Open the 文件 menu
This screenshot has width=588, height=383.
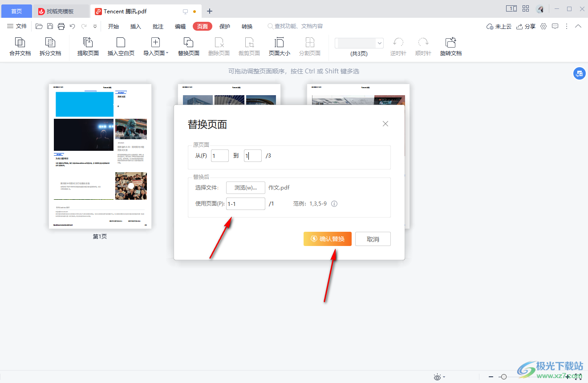[17, 26]
